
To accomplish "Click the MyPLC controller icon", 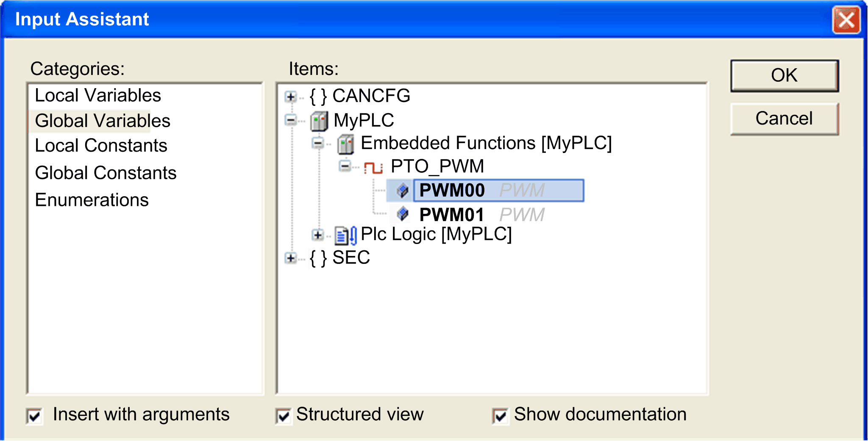I will (x=319, y=121).
